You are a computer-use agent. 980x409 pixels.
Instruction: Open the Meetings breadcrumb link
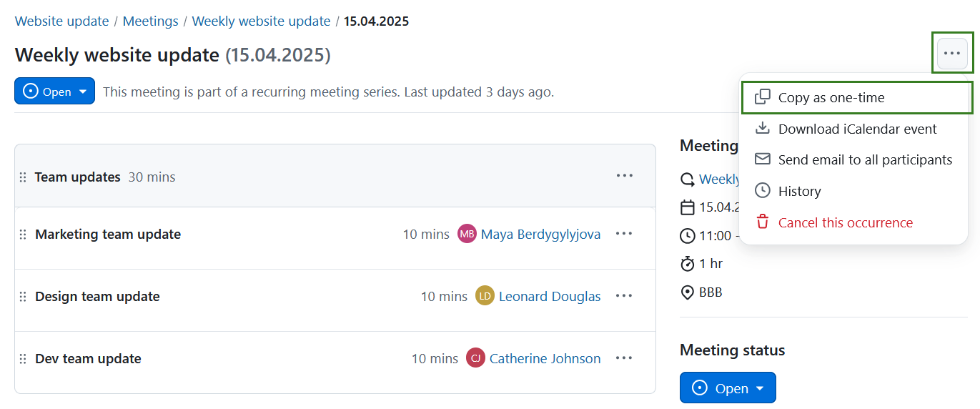tap(150, 21)
